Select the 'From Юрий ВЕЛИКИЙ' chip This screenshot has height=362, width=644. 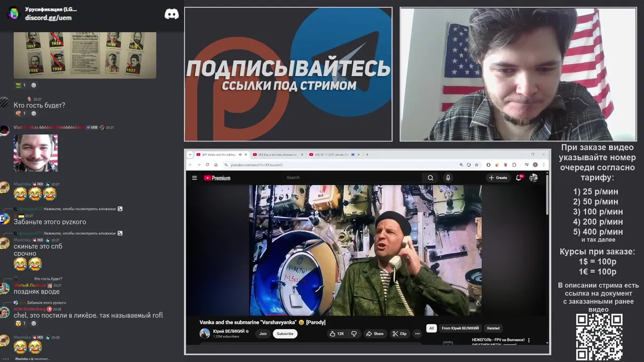click(x=460, y=328)
